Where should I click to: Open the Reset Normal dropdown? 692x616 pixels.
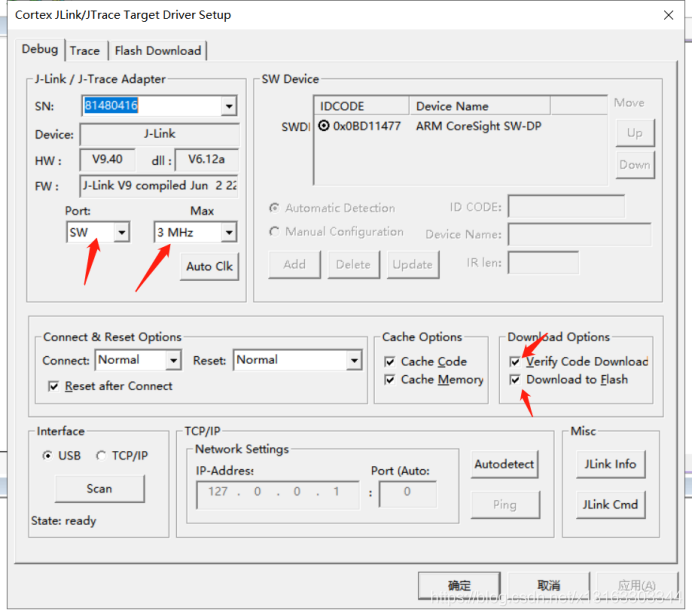354,361
